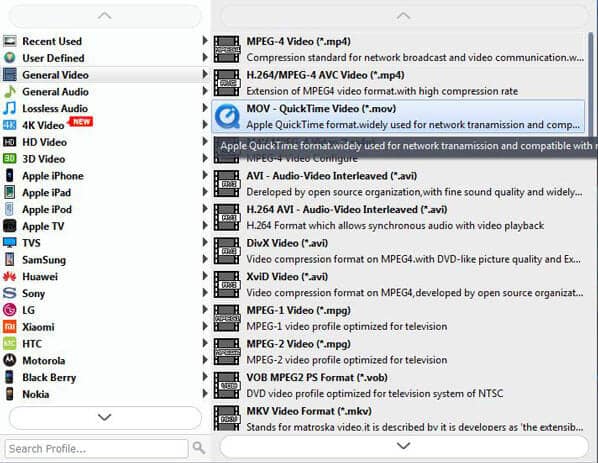Screen dimensions: 598x463
Task: Click the LG logo icon
Action: [x=10, y=310]
